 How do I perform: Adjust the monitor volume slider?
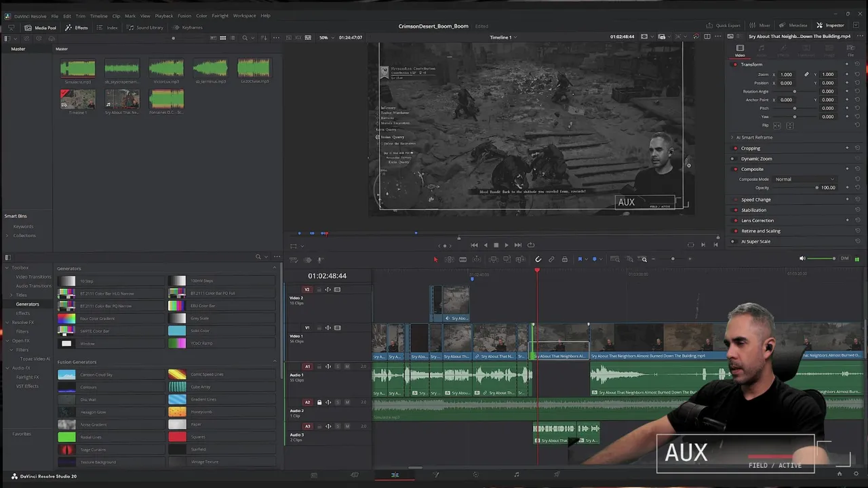823,258
